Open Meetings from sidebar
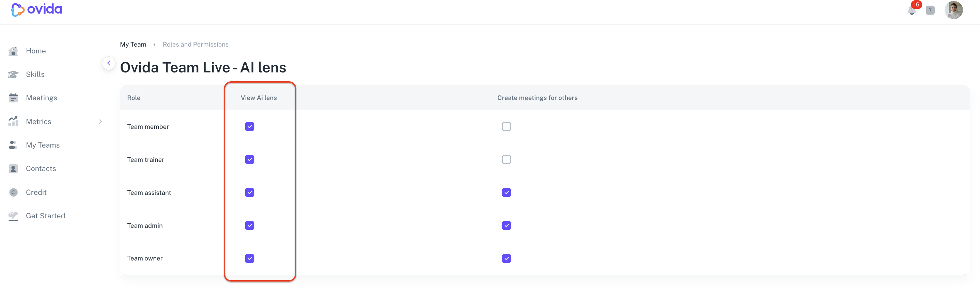980x287 pixels. click(x=42, y=98)
